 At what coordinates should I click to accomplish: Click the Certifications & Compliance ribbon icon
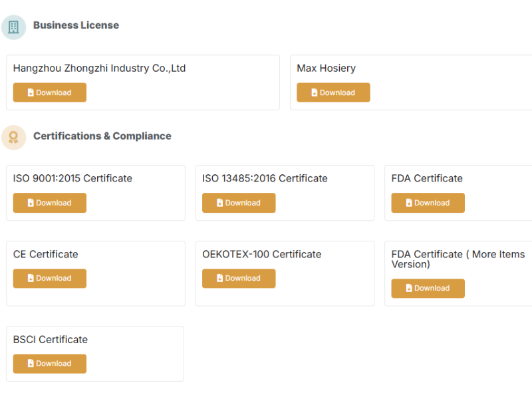13,138
